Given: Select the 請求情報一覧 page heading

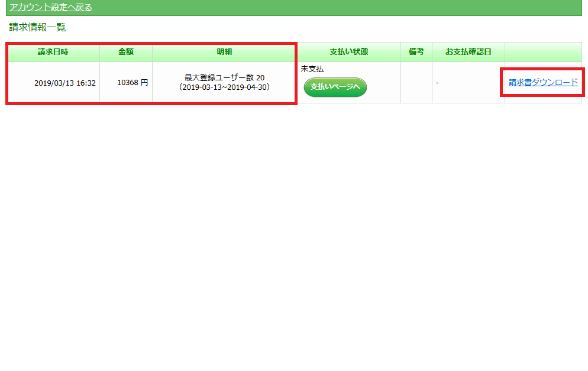Looking at the screenshot, I should (x=37, y=27).
